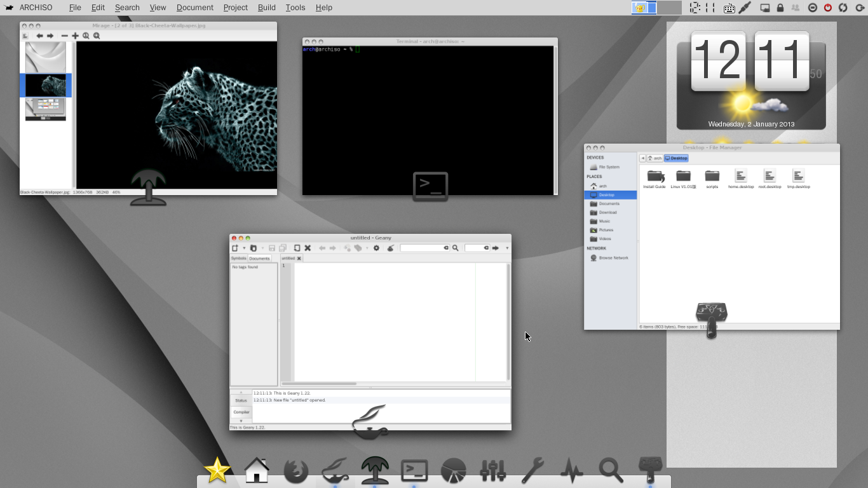Screen dimensions: 868x488
Task: Open home folder from the dock
Action: click(x=257, y=471)
